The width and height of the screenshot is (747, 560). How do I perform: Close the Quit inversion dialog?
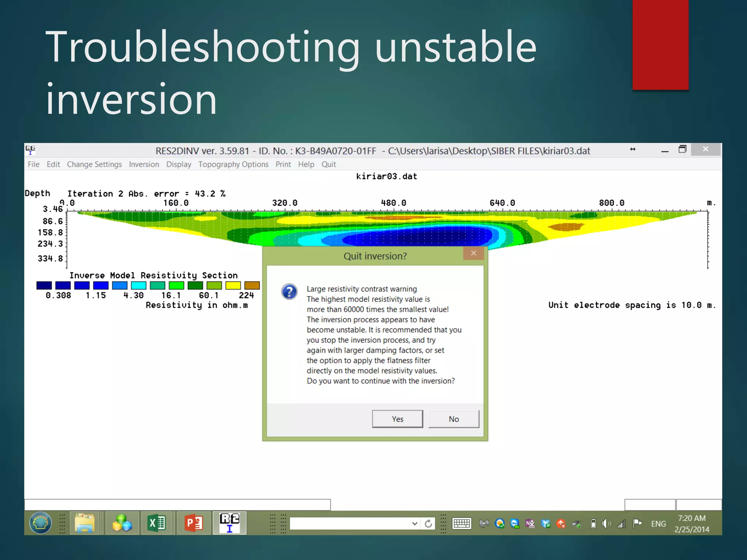click(x=473, y=253)
